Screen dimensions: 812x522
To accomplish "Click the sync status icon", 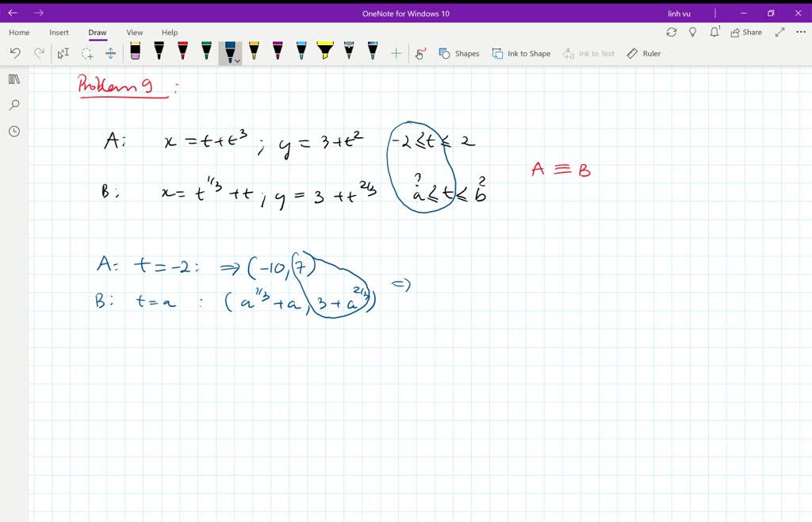I will click(672, 32).
